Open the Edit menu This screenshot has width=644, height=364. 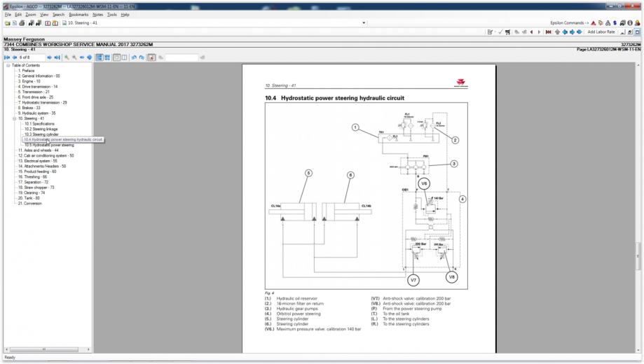click(x=18, y=15)
